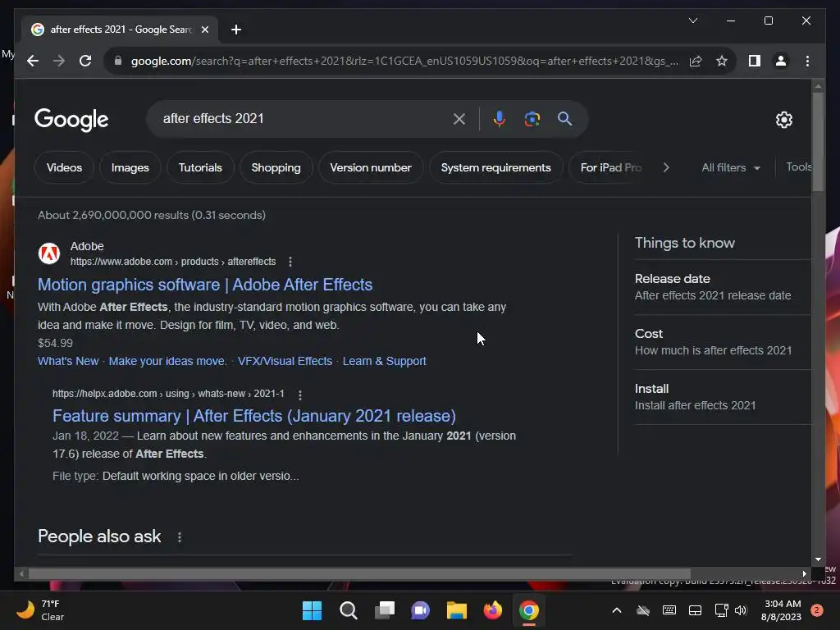The image size is (840, 630).
Task: Open Motion graphics software Adobe link
Action: coord(205,285)
